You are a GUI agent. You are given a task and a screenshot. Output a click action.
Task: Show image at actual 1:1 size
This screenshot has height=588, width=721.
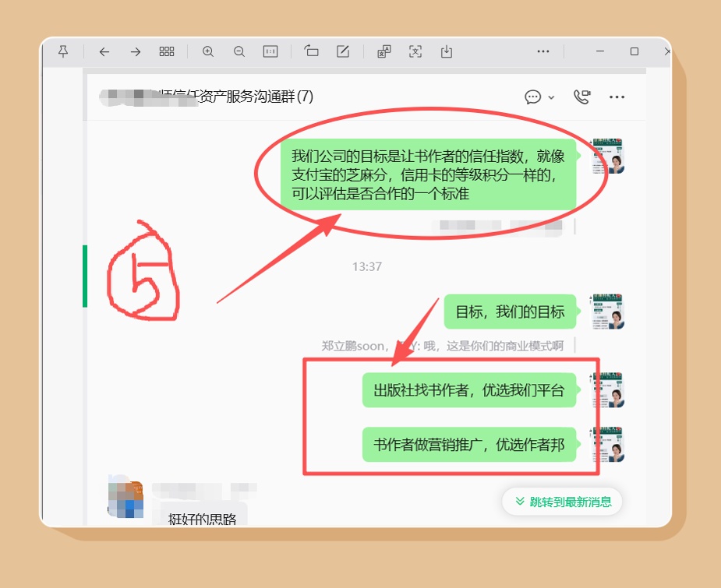pos(270,51)
